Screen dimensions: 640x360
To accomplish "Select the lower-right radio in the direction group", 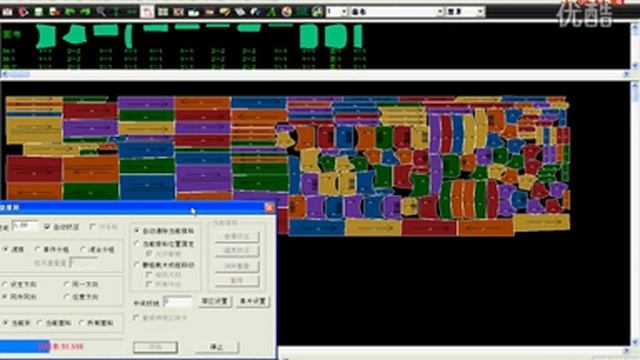I will point(67,297).
